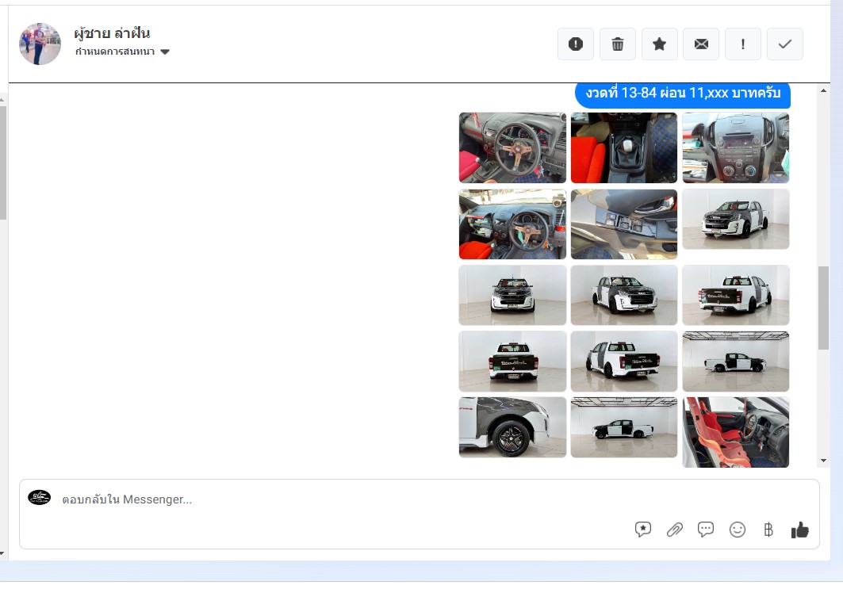
Task: Delete conversation using trash can icon
Action: (x=617, y=44)
